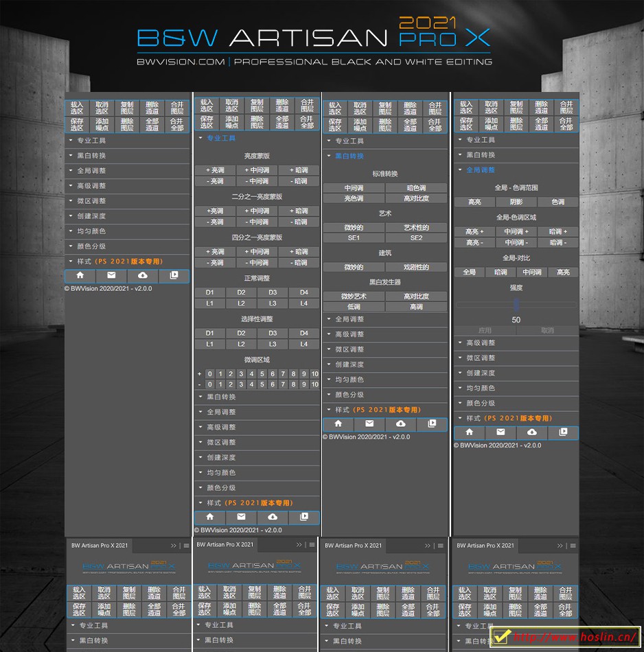Click home icon in the rightmost top panel
The height and width of the screenshot is (652, 644).
(x=470, y=432)
